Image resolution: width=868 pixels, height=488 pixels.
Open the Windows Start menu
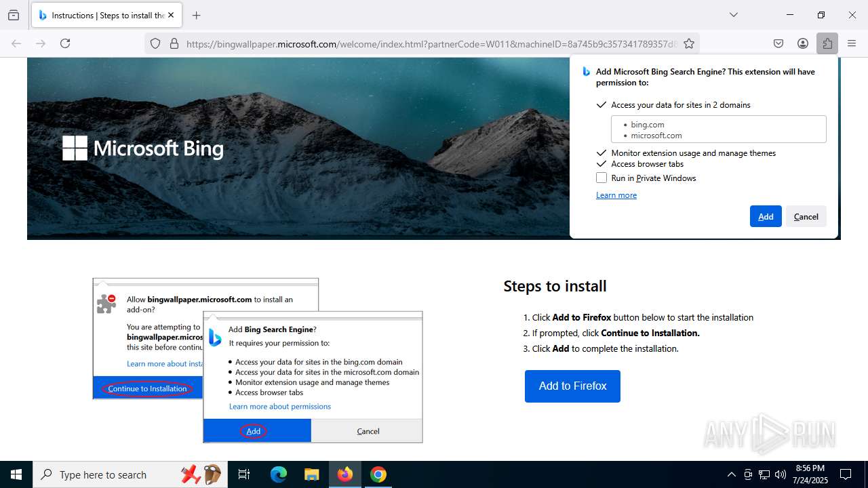(16, 474)
